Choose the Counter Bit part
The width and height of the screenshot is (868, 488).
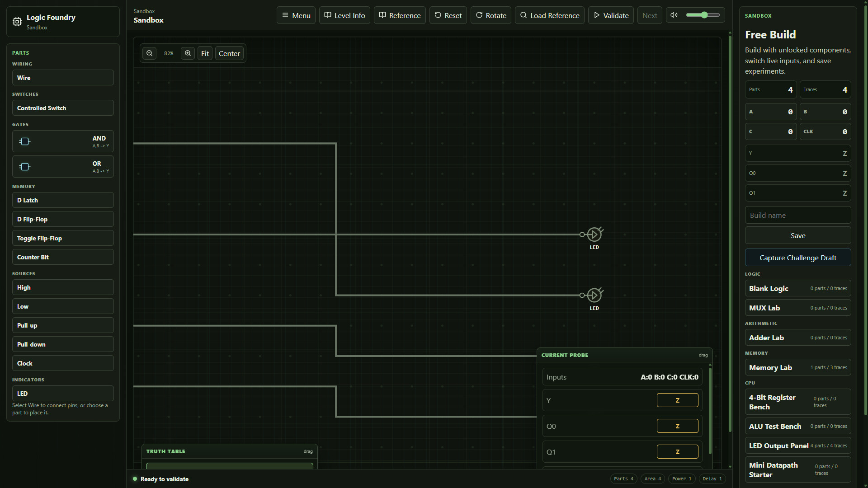point(63,257)
